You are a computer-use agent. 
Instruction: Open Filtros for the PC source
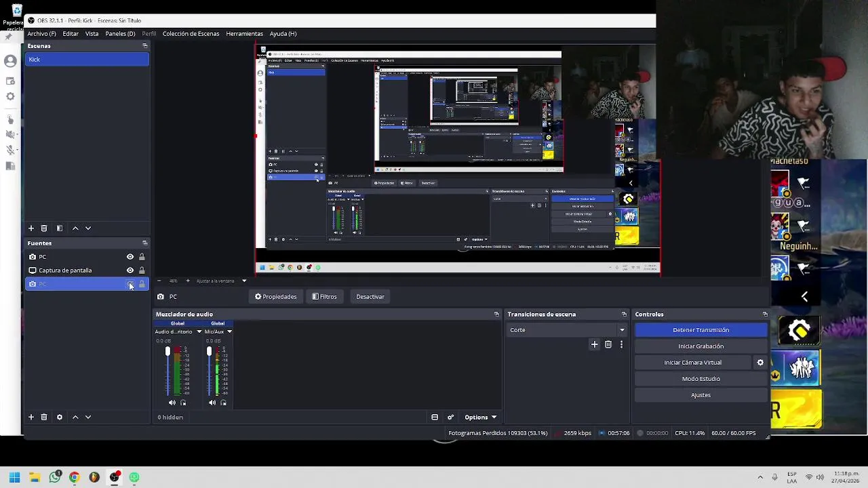pos(324,297)
